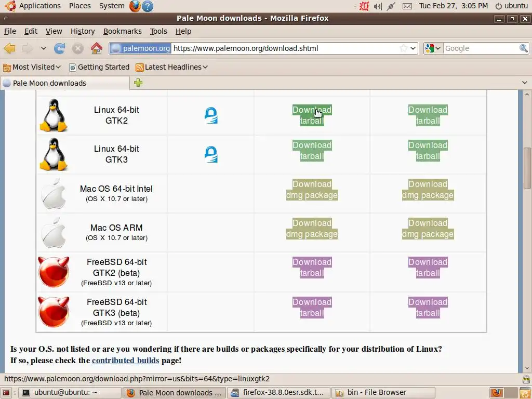Click the status bar padlock security icon
This screenshot has width=532, height=399.
tap(526, 379)
